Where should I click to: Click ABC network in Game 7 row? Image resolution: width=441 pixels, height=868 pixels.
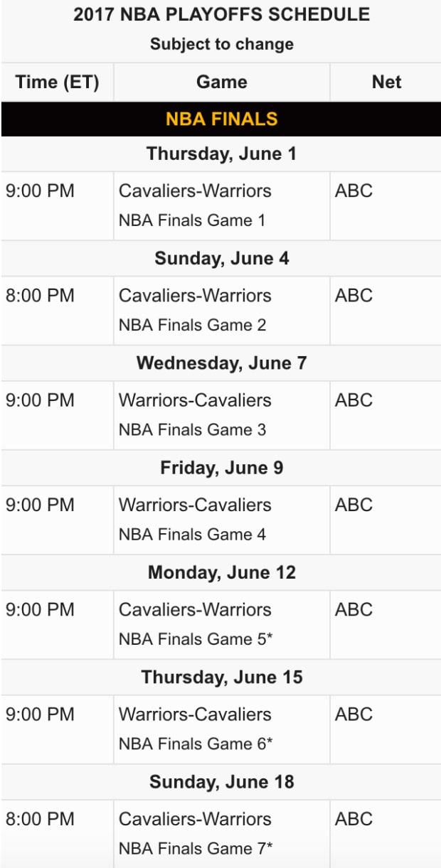(354, 819)
